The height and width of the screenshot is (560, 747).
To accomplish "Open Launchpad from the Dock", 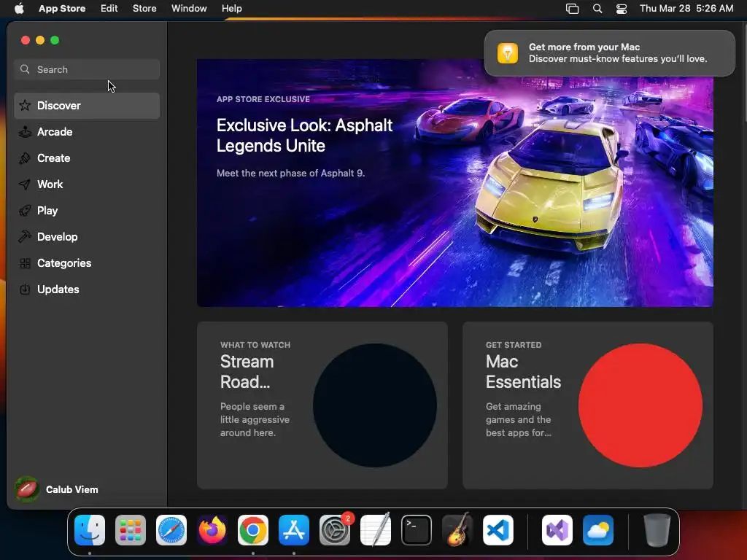I will 131,530.
